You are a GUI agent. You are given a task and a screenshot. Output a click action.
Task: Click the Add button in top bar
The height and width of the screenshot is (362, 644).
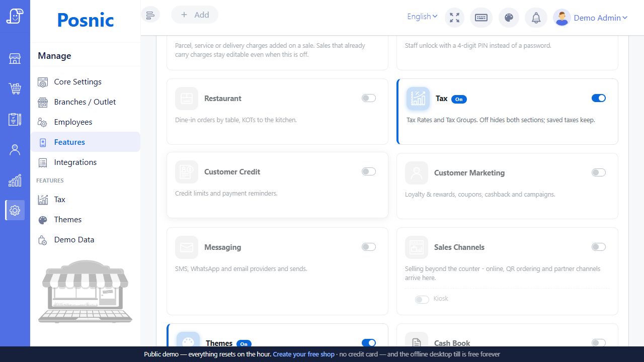pyautogui.click(x=195, y=15)
